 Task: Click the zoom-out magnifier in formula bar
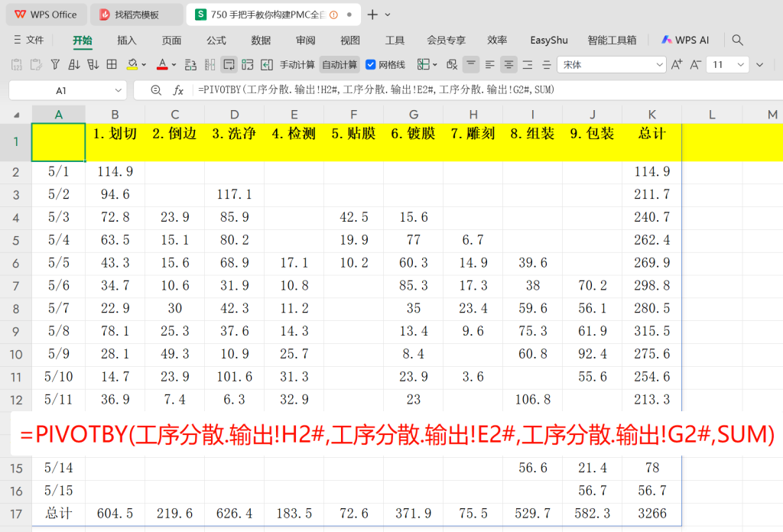[x=156, y=90]
